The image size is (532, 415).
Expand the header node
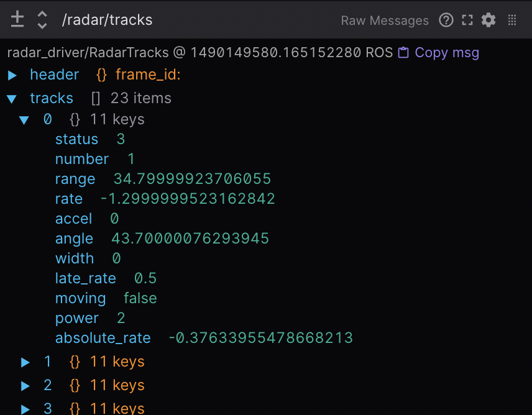click(12, 75)
